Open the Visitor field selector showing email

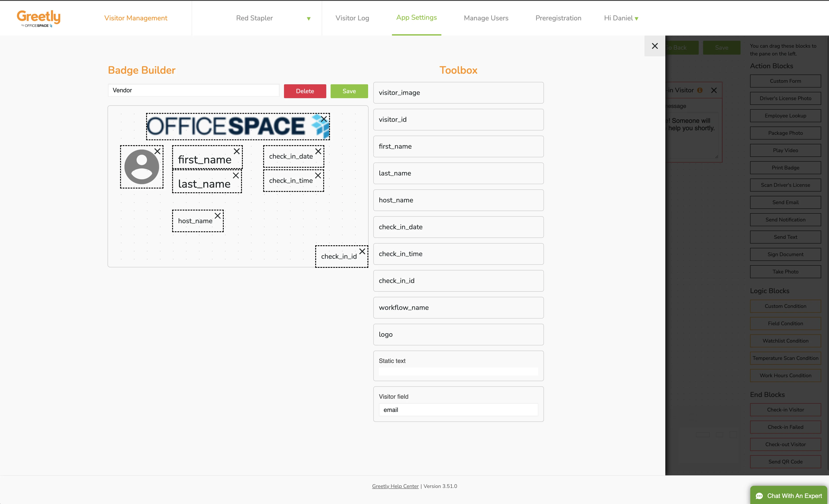pyautogui.click(x=458, y=410)
